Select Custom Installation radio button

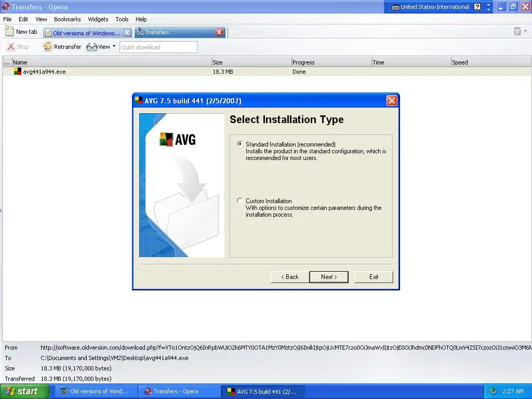click(x=240, y=201)
